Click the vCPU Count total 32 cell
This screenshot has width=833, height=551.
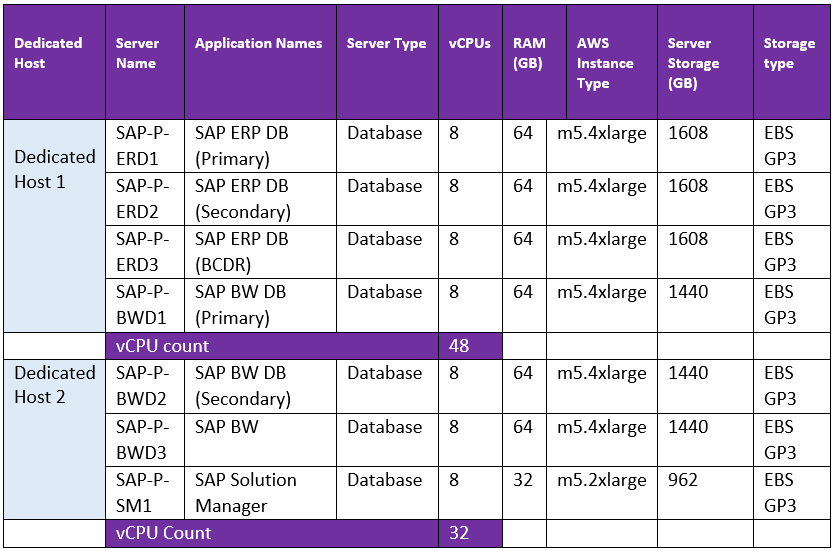(x=469, y=533)
